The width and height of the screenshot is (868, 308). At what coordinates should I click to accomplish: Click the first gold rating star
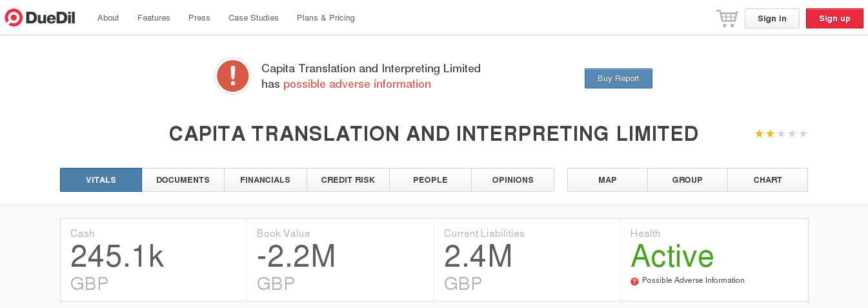tap(760, 134)
